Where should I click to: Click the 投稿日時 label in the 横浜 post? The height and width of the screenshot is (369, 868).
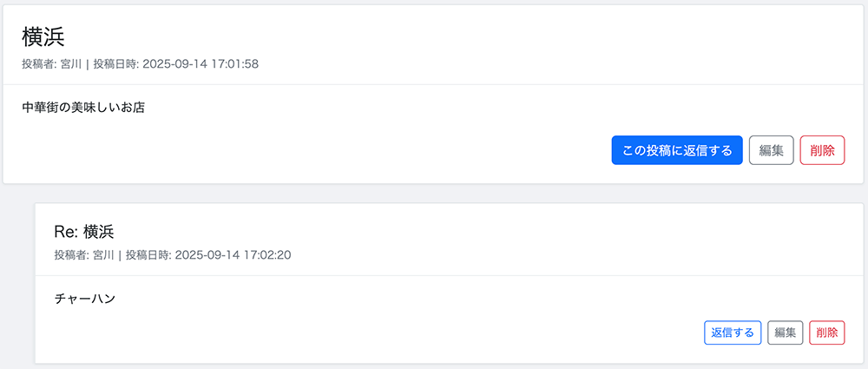114,63
